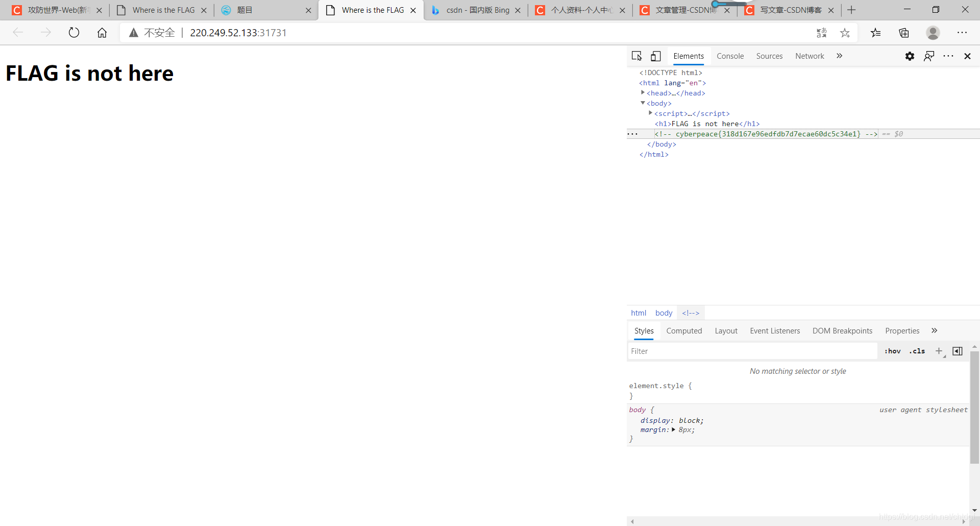Switch to the Console tab

click(730, 56)
